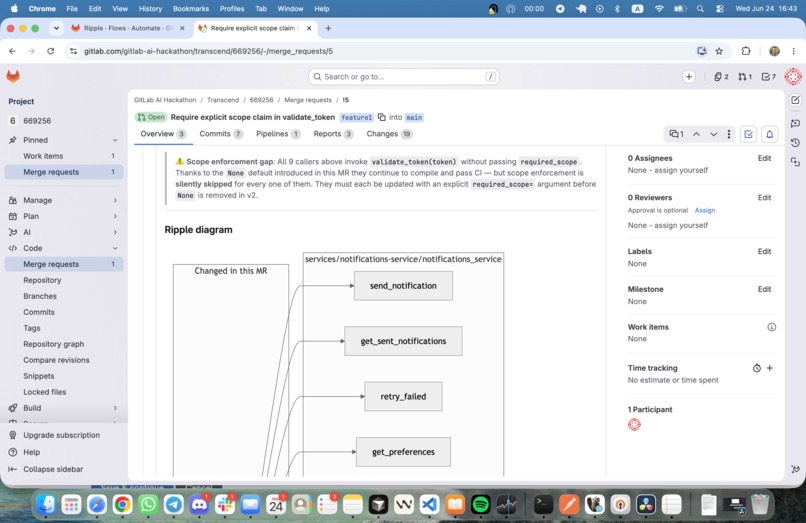Open the to-do list counter icon
Image resolution: width=806 pixels, height=523 pixels.
click(x=768, y=77)
